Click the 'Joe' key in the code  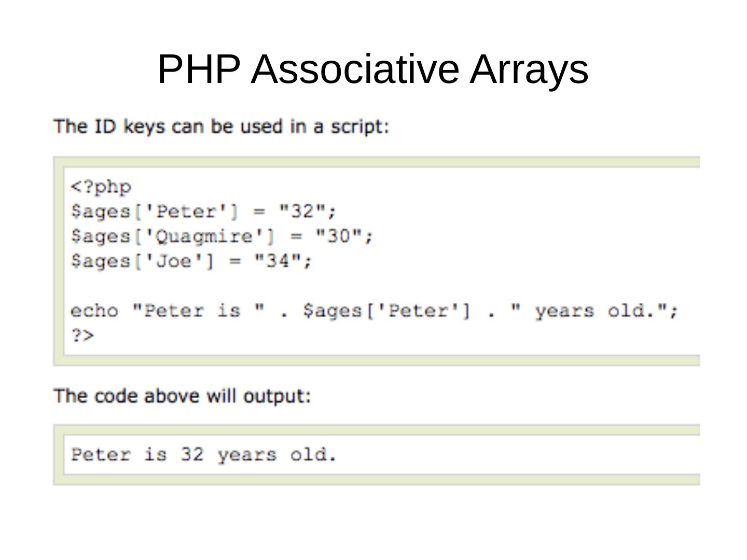point(173,261)
